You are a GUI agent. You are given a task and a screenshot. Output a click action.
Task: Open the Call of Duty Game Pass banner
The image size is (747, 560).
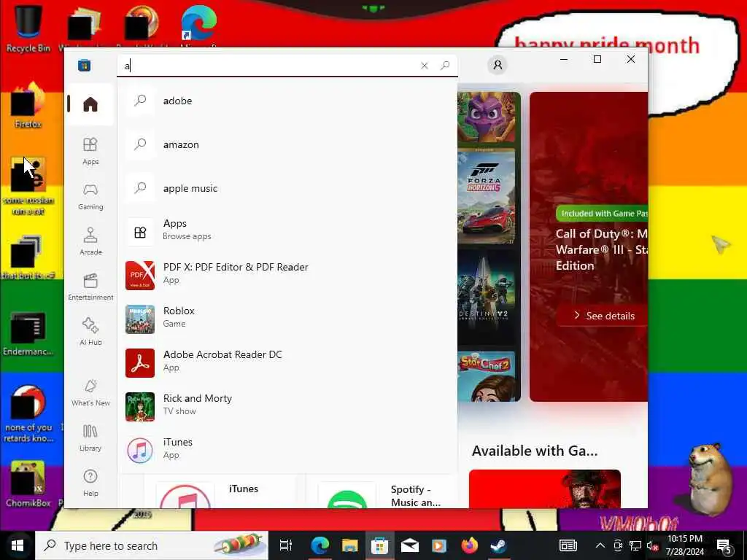(589, 246)
